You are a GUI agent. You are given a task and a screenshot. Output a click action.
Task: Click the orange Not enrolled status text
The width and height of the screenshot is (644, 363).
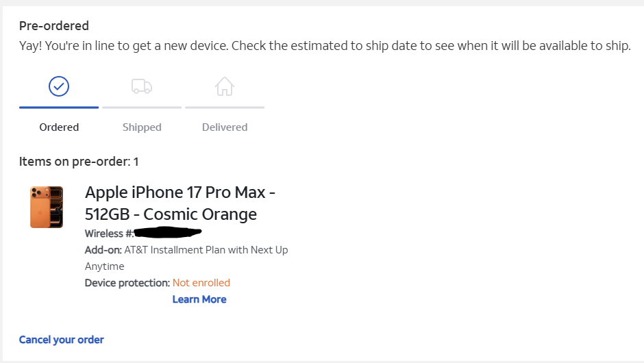coord(201,283)
